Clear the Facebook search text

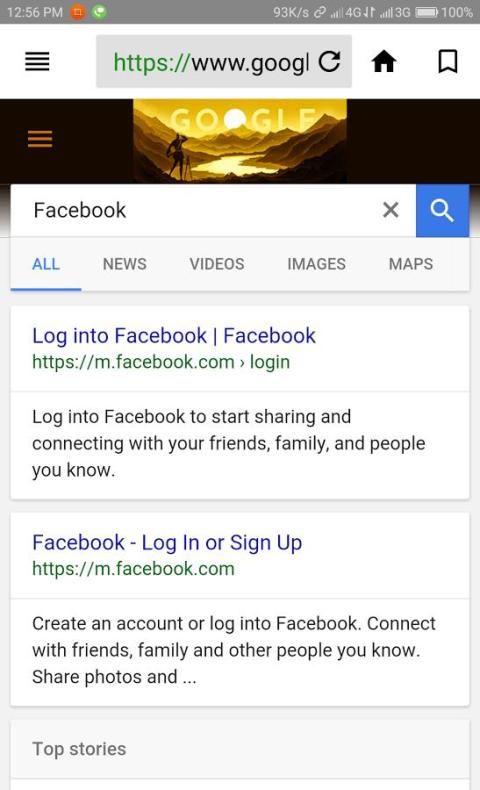[x=390, y=210]
